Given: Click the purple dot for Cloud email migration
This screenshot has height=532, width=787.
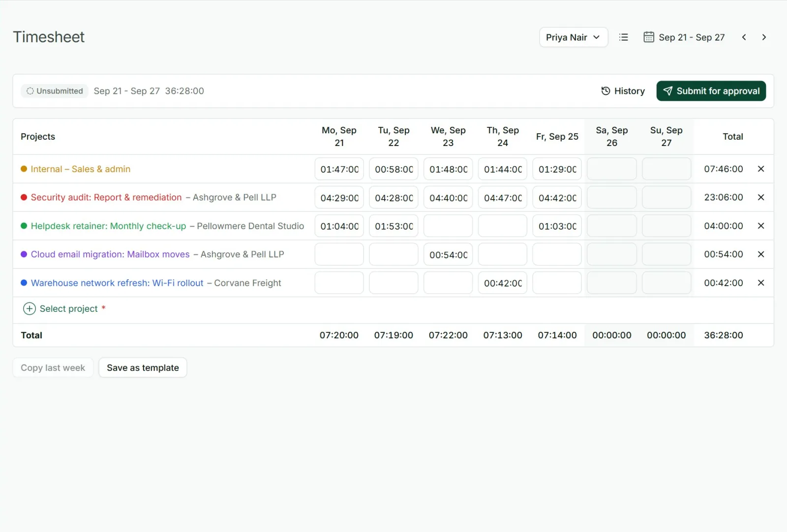Looking at the screenshot, I should click(24, 254).
